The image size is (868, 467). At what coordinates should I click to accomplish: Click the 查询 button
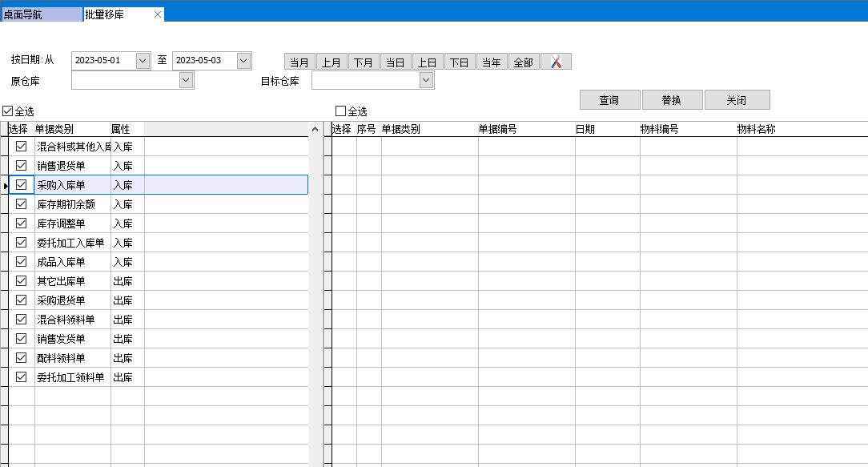point(609,100)
